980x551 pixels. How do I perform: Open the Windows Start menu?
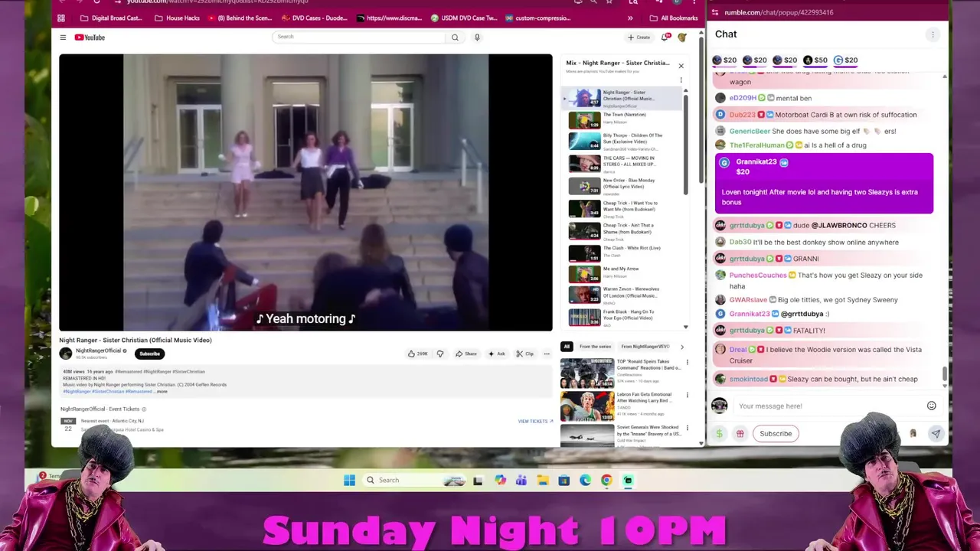(349, 480)
